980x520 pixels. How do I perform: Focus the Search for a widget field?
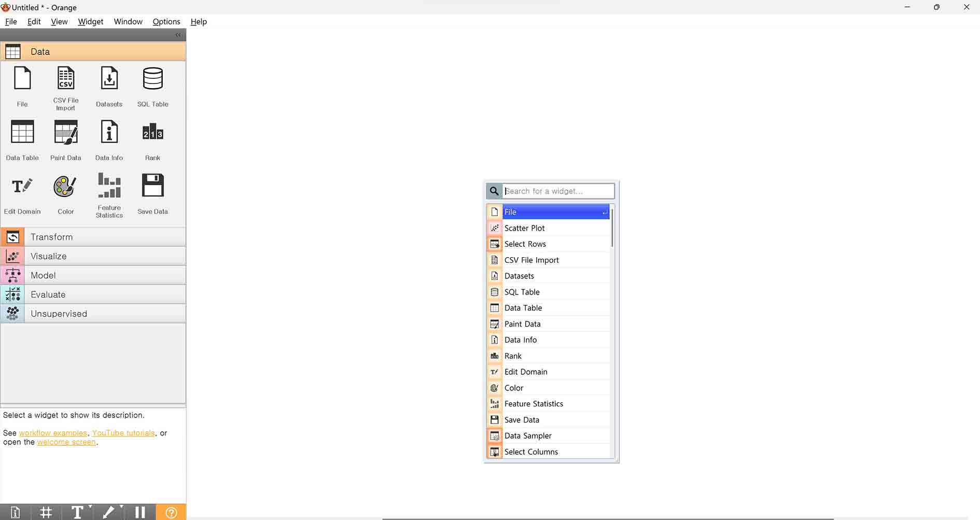pyautogui.click(x=558, y=191)
